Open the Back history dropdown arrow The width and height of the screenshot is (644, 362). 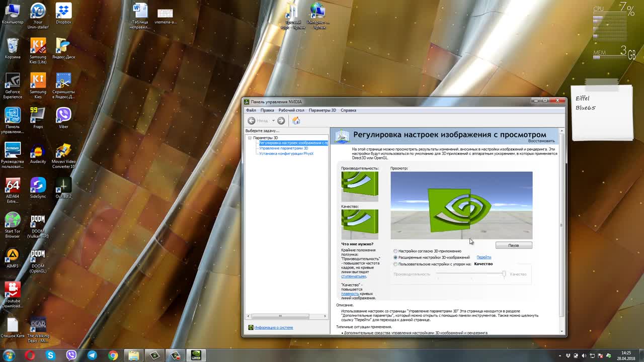tap(273, 121)
